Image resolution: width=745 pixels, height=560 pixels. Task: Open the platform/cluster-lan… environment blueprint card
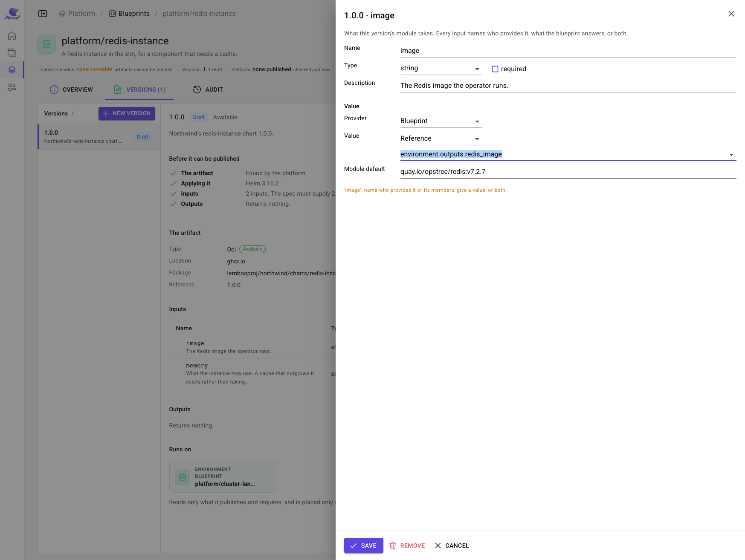[223, 477]
